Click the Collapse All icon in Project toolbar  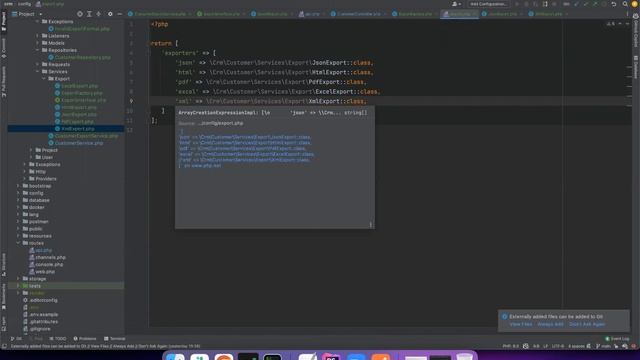(99, 14)
